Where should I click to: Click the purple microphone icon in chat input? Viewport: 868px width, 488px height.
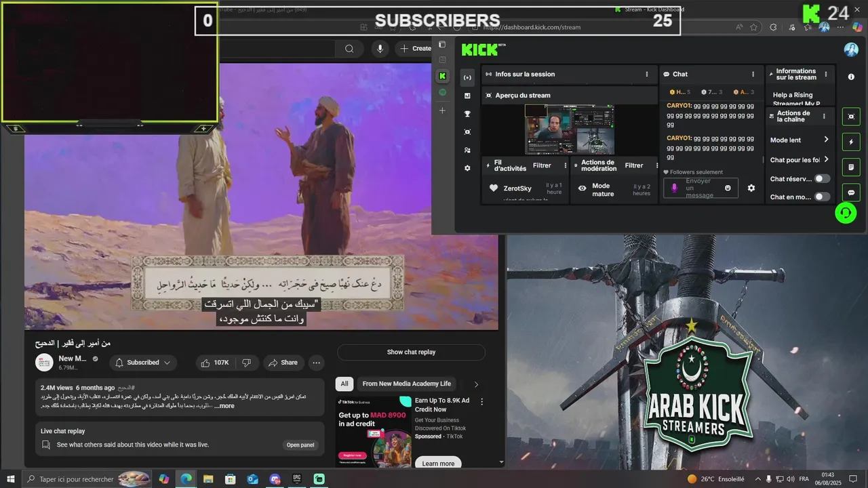pyautogui.click(x=674, y=188)
